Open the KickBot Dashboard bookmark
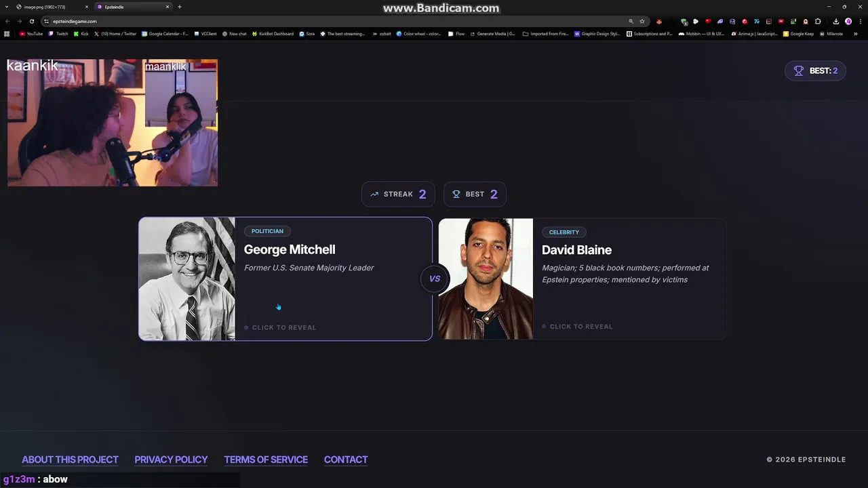 [273, 33]
